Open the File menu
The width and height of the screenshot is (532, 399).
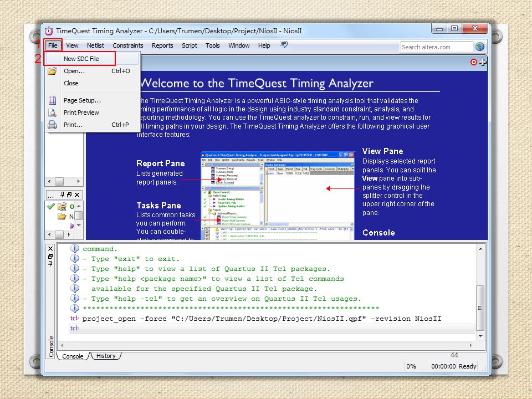click(53, 45)
